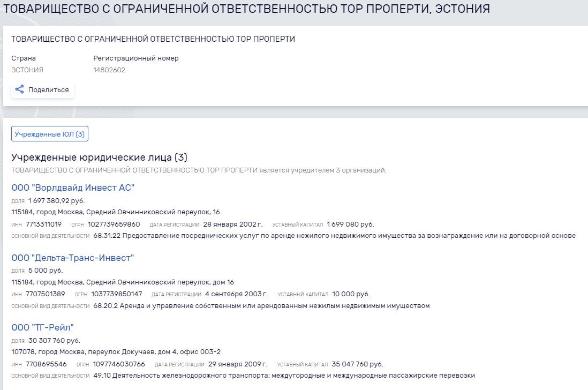Select INN value 7713311019
Viewport: 588px width, 390px height.
click(x=43, y=224)
